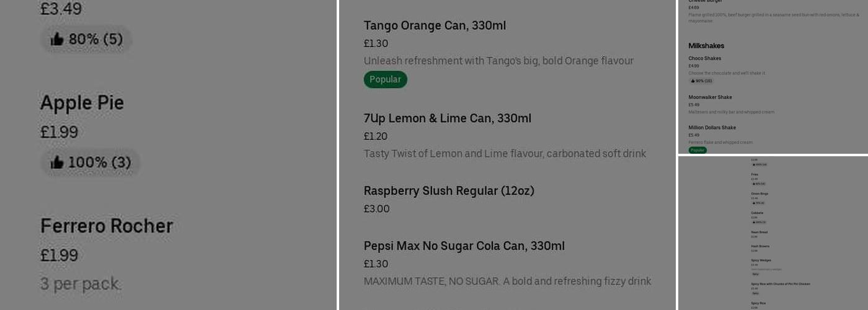The height and width of the screenshot is (310, 868).
Task: Open the Apple Pie menu item
Action: (x=82, y=103)
